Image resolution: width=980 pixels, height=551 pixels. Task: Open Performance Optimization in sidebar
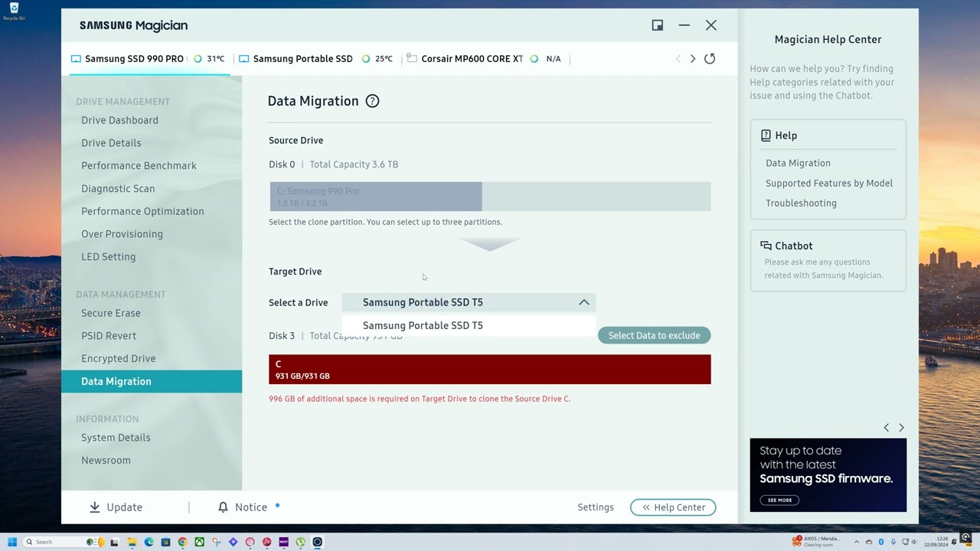(x=142, y=211)
